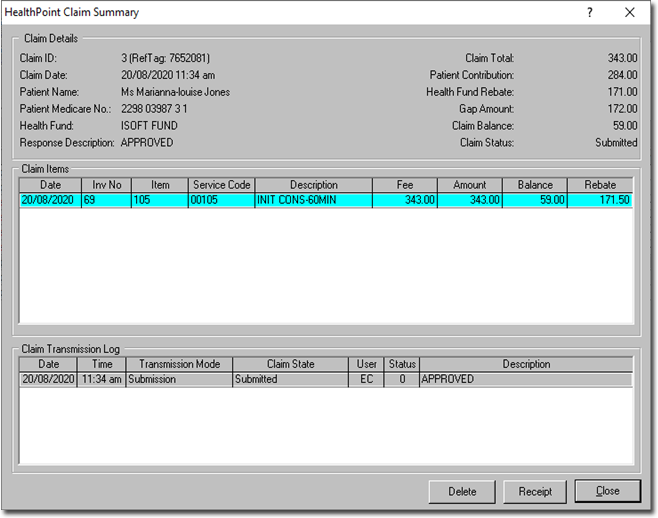Screen dimensions: 658x518
Task: Click the Service Code column header
Action: [x=222, y=185]
